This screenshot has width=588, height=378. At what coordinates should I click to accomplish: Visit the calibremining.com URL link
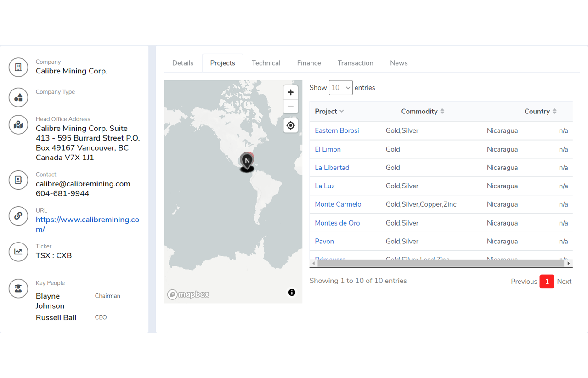click(87, 225)
